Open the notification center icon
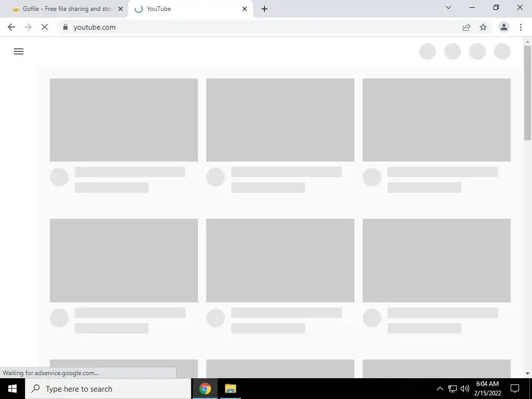This screenshot has width=532, height=399. [515, 389]
